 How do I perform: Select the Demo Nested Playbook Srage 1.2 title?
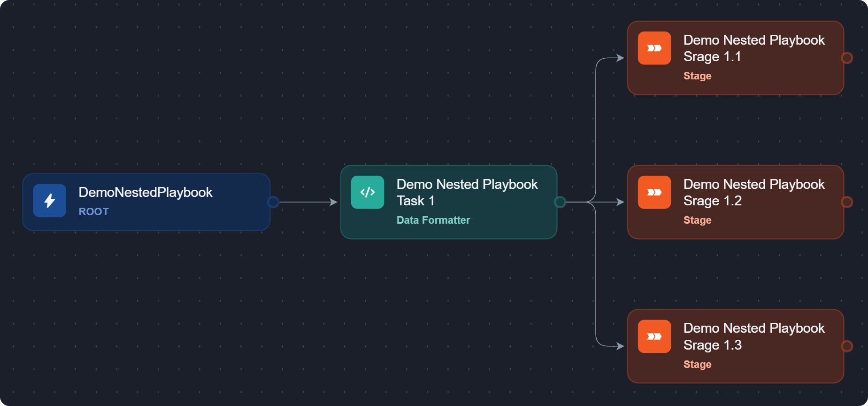(753, 192)
